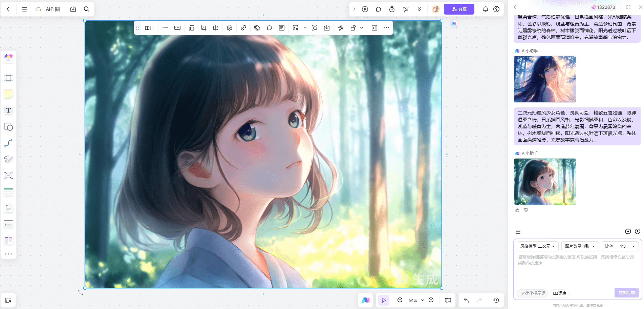Viewport: 644px width, 309px height.
Task: Click the tag icon in image toolbar
Action: 257,28
